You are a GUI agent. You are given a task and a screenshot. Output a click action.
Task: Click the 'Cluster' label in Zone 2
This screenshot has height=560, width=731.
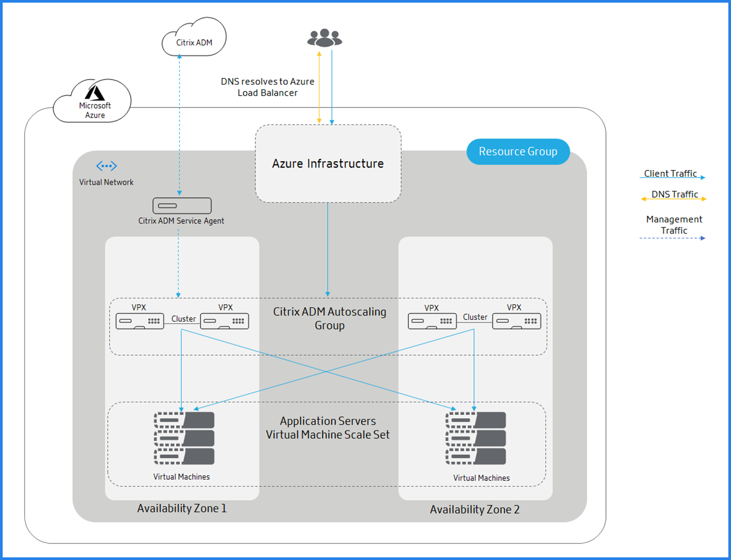(x=475, y=317)
